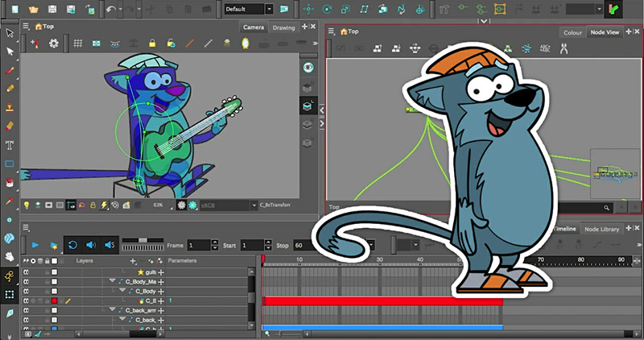Click the Save icon in the top toolbar
Screen dimensions: 644x340
pyautogui.click(x=52, y=9)
